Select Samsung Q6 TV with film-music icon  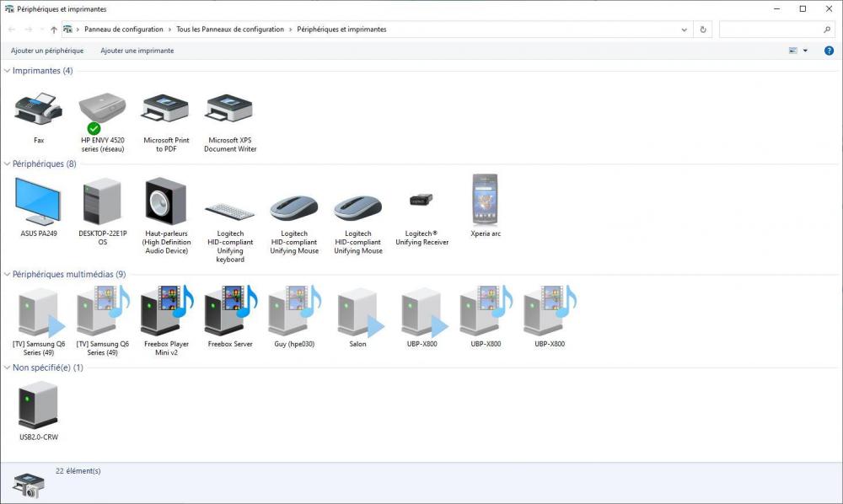[102, 312]
